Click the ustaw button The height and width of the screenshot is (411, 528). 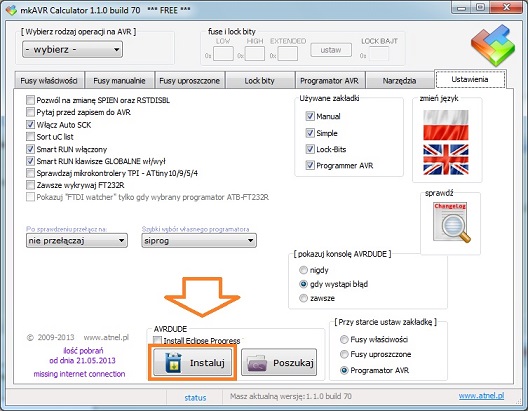click(x=331, y=50)
